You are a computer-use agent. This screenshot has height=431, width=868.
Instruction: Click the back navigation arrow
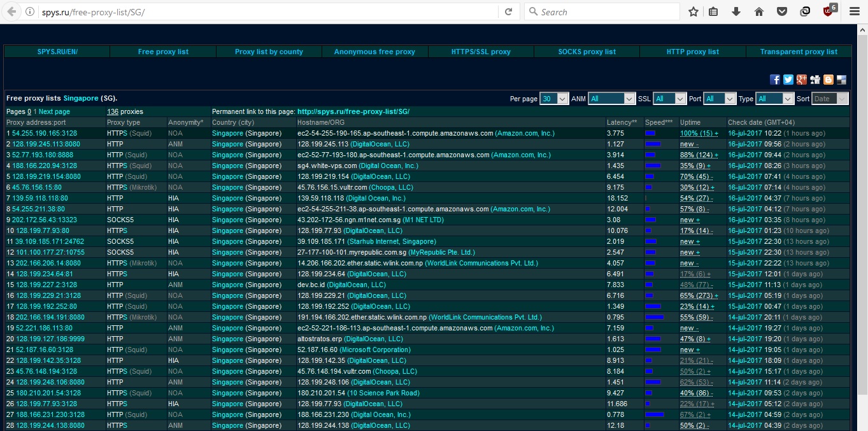pyautogui.click(x=11, y=11)
